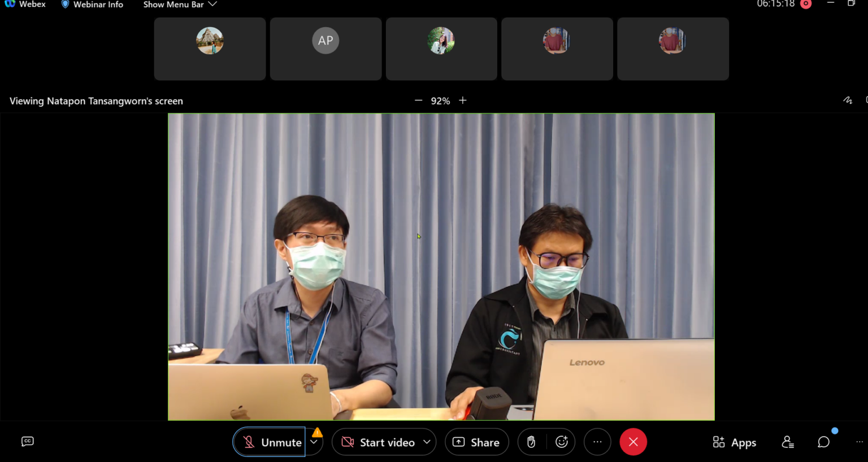868x462 pixels.
Task: Toggle the recording indicator
Action: pyautogui.click(x=806, y=5)
